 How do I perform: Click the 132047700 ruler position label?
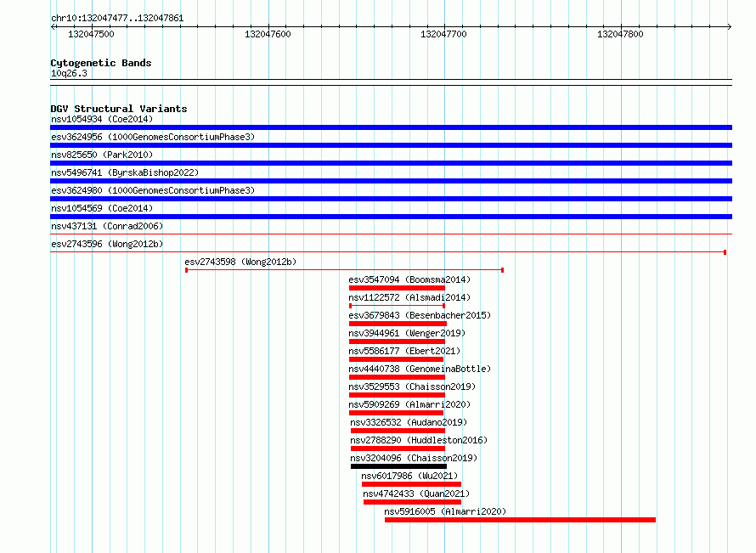coord(443,34)
